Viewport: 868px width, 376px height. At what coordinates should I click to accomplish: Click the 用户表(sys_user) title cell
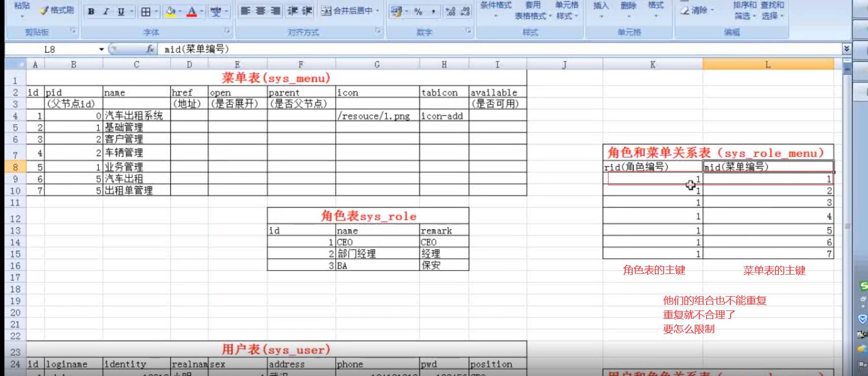(276, 350)
